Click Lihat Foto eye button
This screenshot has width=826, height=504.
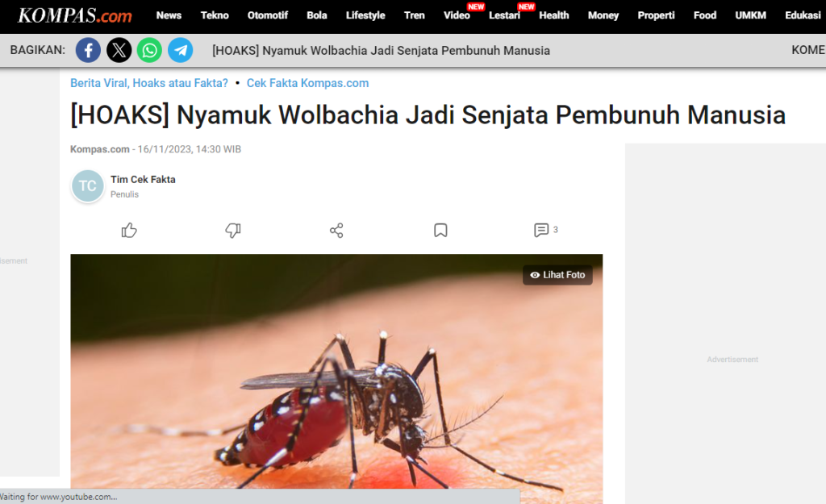click(x=557, y=275)
